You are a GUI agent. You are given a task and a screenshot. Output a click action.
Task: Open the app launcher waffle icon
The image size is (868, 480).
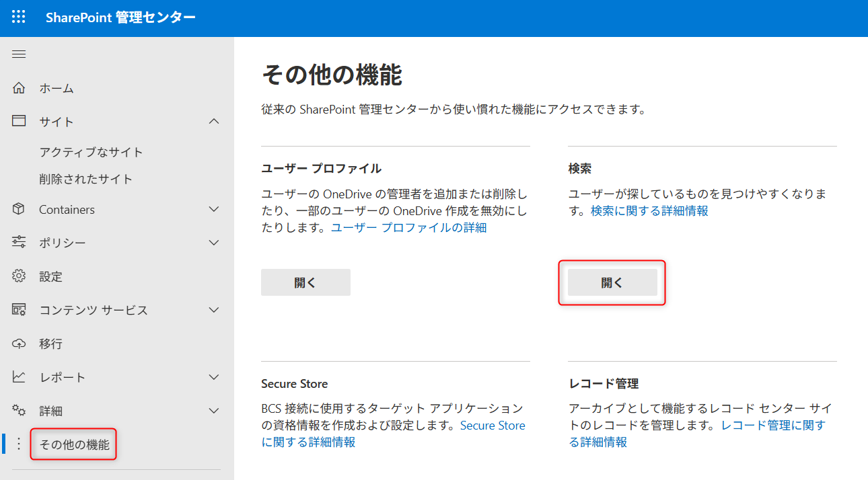tap(19, 17)
